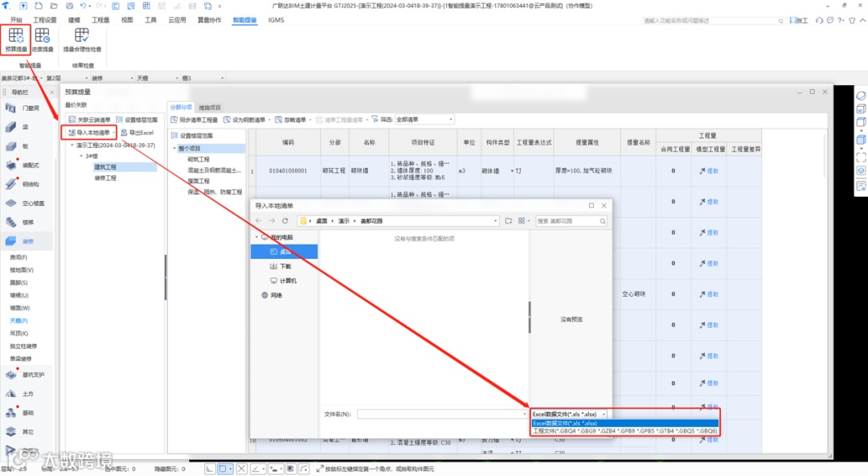Select 砌筑工程 in section tree
The height and width of the screenshot is (476, 868).
tap(199, 159)
